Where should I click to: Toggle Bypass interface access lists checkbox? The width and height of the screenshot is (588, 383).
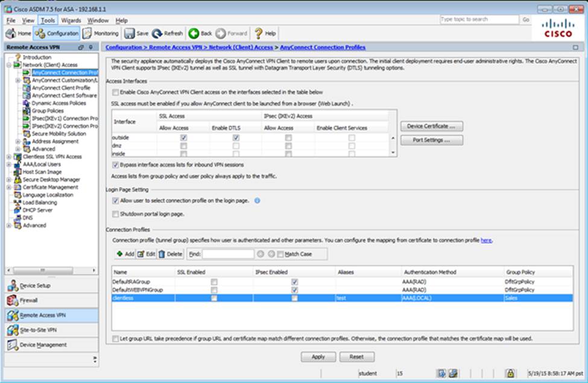pos(115,164)
